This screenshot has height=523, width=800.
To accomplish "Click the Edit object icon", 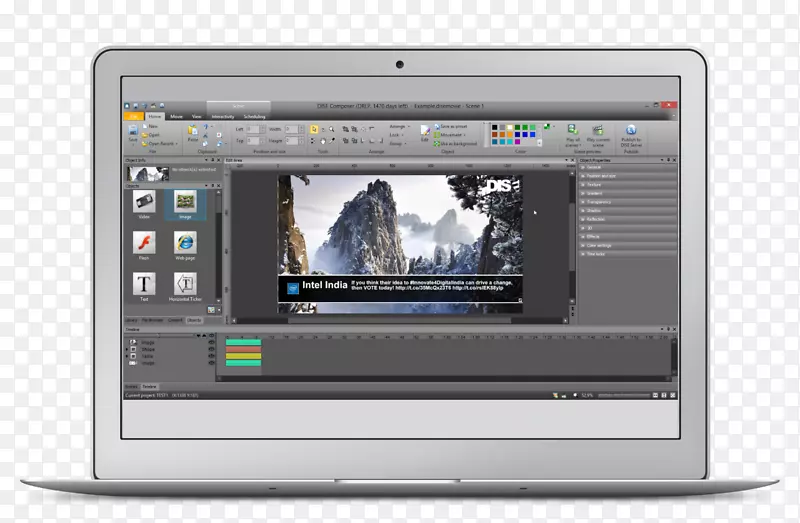I will (x=424, y=131).
